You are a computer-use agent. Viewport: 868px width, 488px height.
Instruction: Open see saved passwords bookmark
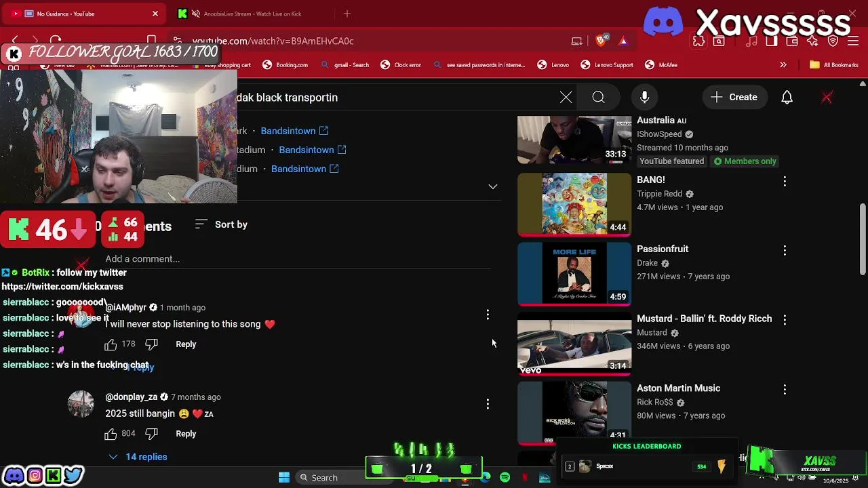coord(479,65)
